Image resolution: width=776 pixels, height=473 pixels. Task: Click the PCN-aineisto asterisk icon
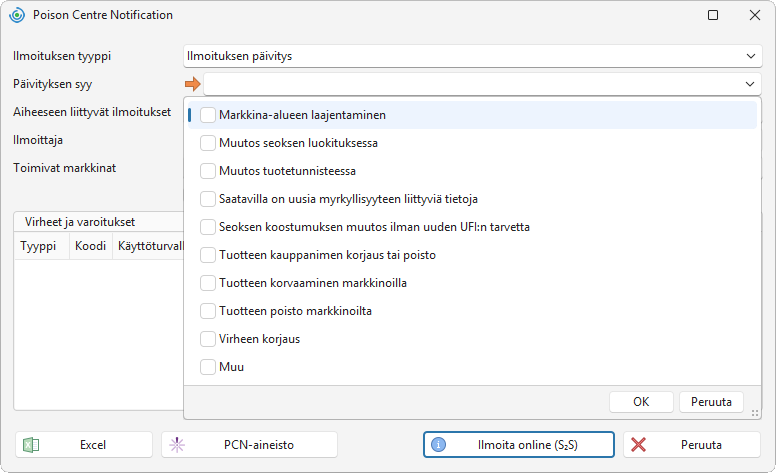177,445
